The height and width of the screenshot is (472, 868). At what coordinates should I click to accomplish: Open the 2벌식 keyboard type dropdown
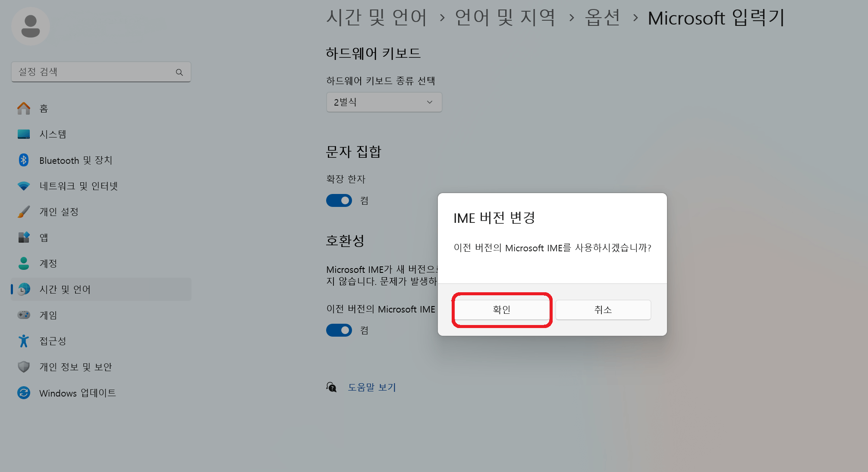point(384,102)
